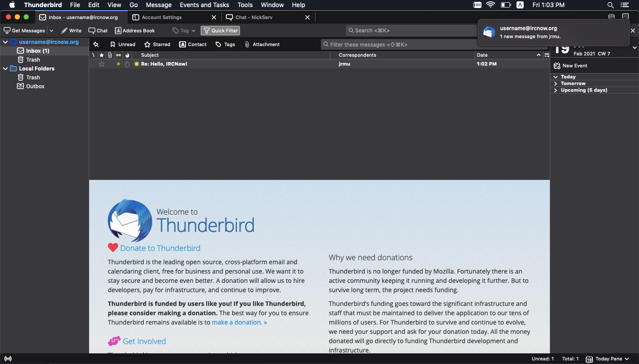This screenshot has height=364, width=639.
Task: Toggle keep filters pinned icon
Action: 96,44
